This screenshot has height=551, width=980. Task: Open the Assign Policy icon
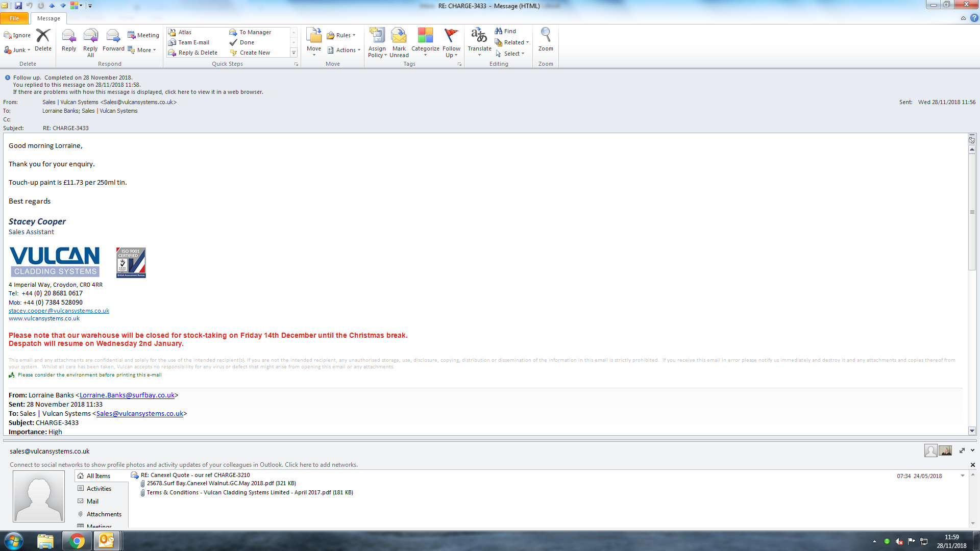tap(377, 36)
